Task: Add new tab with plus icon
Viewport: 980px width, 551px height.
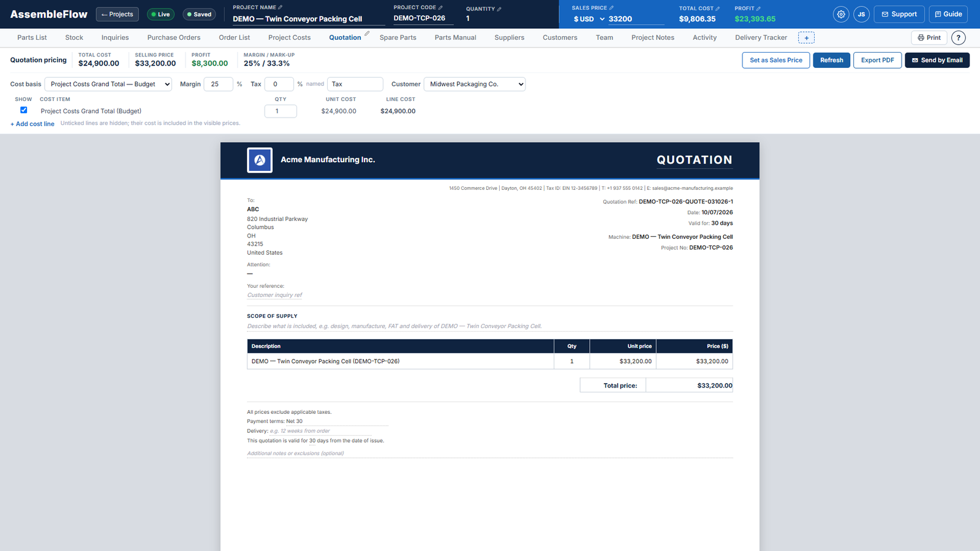Action: click(x=806, y=38)
